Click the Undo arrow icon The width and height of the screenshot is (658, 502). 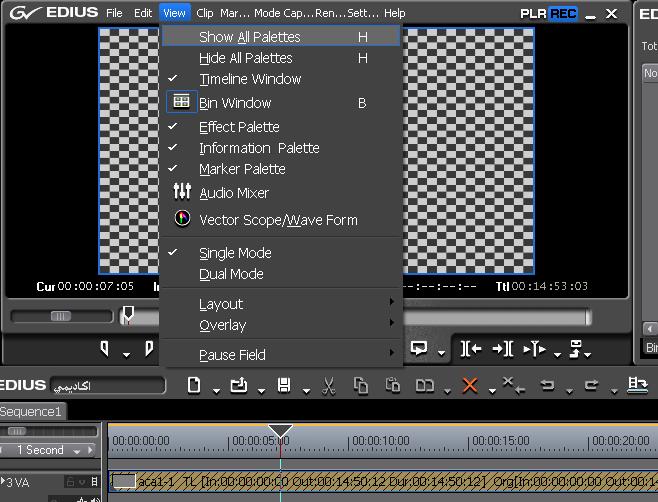(547, 385)
